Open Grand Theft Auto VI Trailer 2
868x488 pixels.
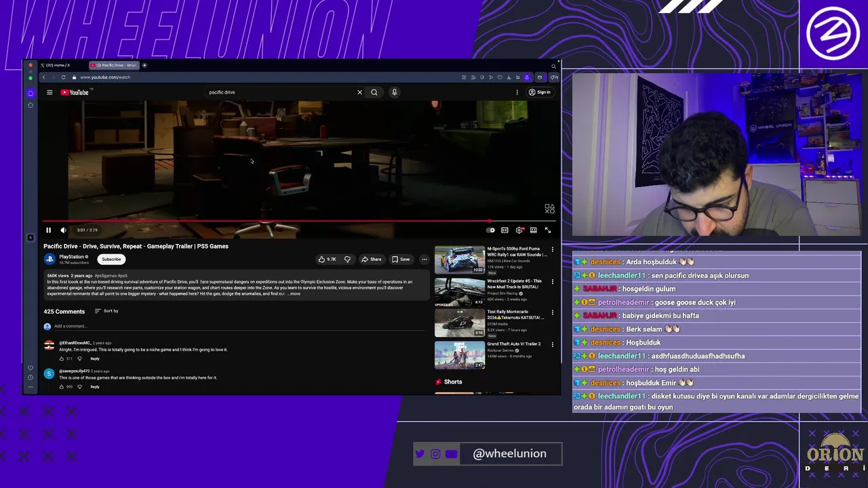pyautogui.click(x=460, y=355)
